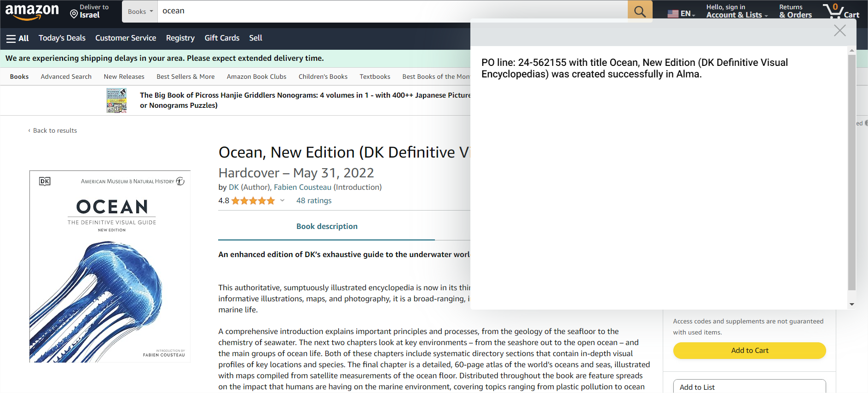Screen dimensions: 868x393
Task: Open Textbooks section
Action: pyautogui.click(x=375, y=76)
